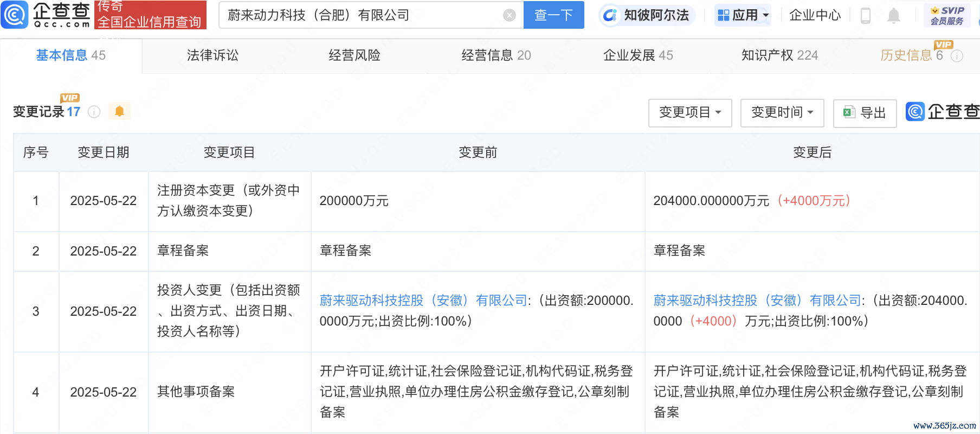Open the 经营风险 tab

click(354, 55)
